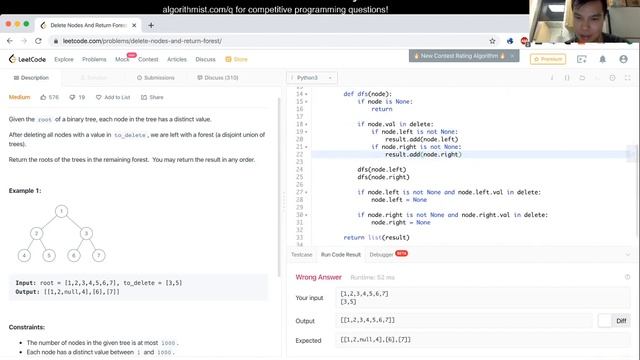Switch to the Submissions tab
Image resolution: width=640 pixels, height=360 pixels.
pos(156,78)
